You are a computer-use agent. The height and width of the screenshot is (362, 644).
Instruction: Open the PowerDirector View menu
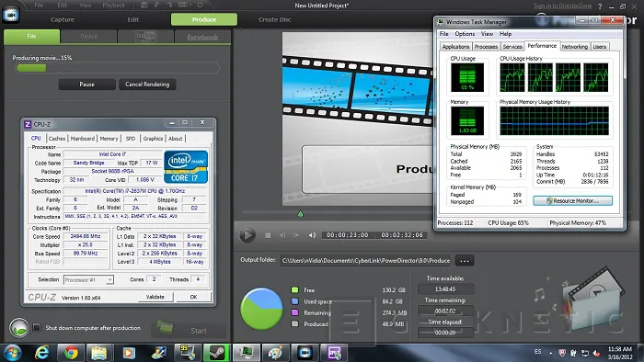[x=85, y=5]
